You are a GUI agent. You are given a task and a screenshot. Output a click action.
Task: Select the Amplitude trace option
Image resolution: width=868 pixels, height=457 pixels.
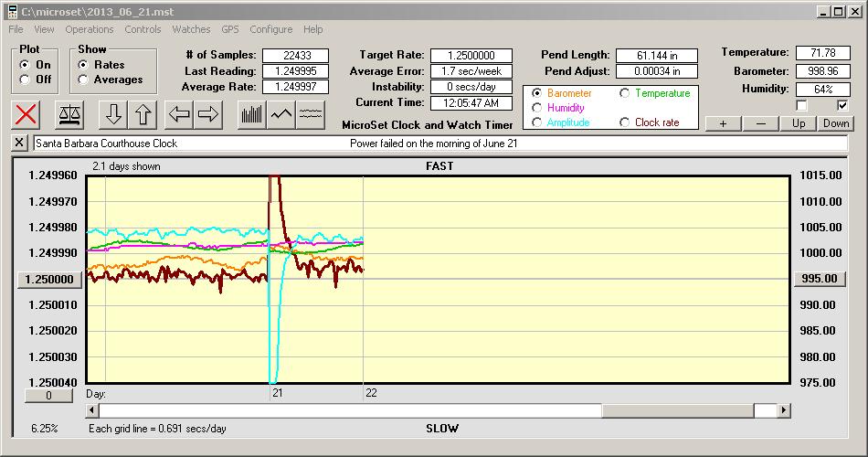point(536,122)
